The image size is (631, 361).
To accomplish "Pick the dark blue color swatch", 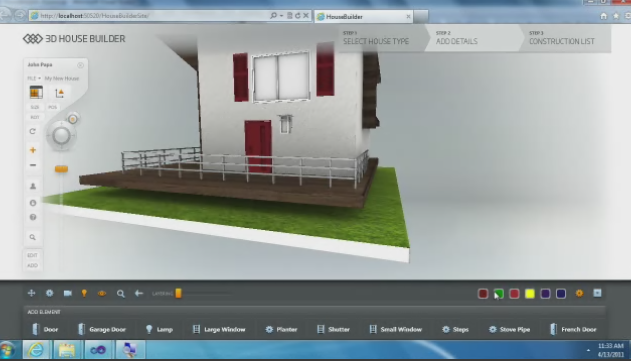I will pos(561,294).
